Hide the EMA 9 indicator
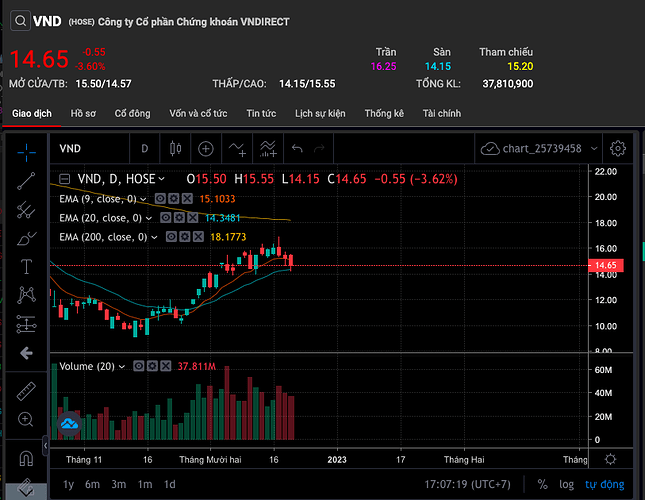 pyautogui.click(x=160, y=199)
